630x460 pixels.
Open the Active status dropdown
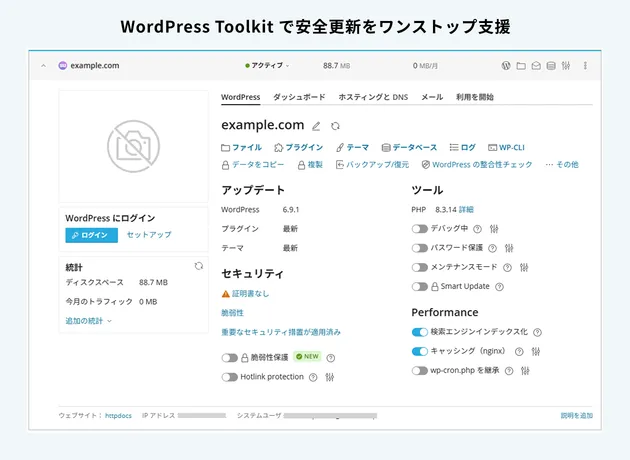click(x=267, y=65)
